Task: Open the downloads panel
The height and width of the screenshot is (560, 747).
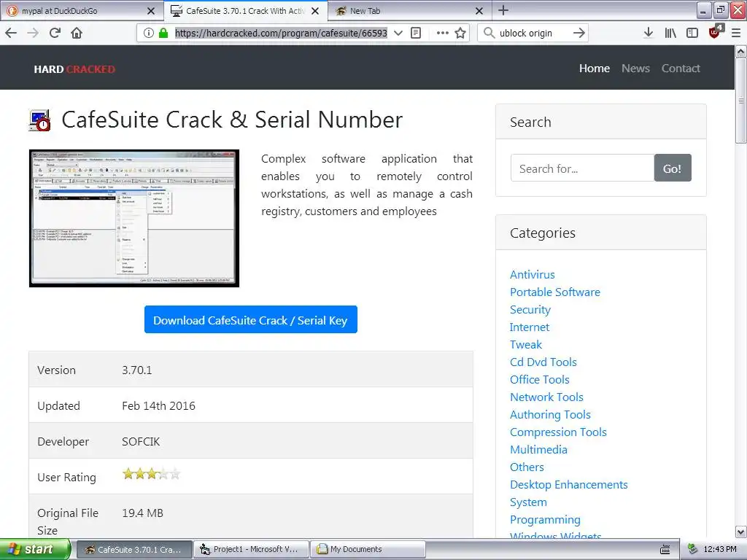Action: 649,33
